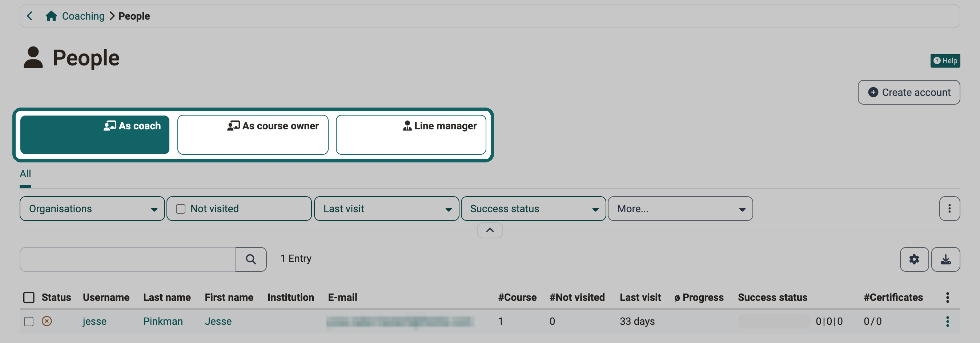Open the home icon in breadcrumb
Screen dimensions: 980x343
[51, 16]
